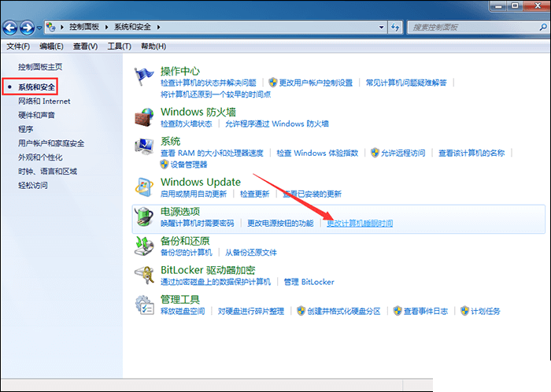Click the refresh button beside address bar
This screenshot has height=392, width=551.
point(395,27)
